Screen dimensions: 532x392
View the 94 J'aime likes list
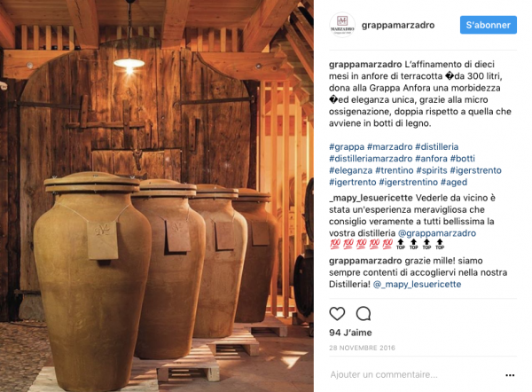(x=350, y=333)
